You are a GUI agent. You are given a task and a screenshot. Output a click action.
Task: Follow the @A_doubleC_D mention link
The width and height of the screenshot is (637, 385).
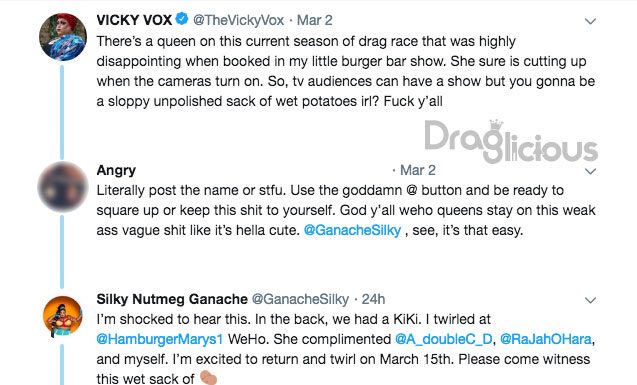444,339
